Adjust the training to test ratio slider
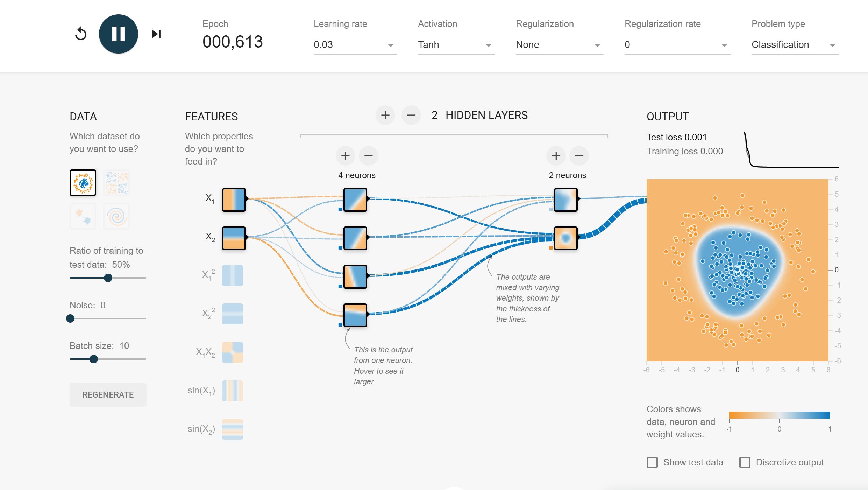This screenshot has width=868, height=490. point(108,278)
